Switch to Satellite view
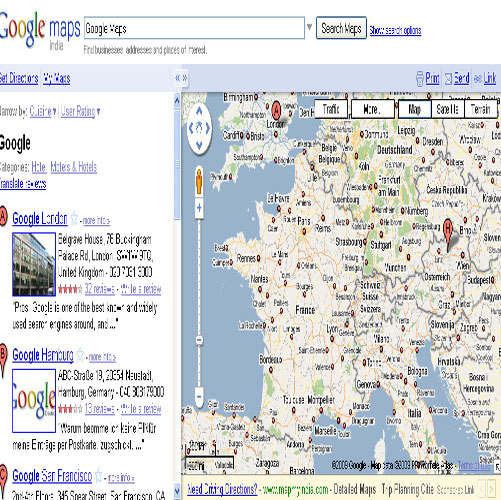 (447, 109)
